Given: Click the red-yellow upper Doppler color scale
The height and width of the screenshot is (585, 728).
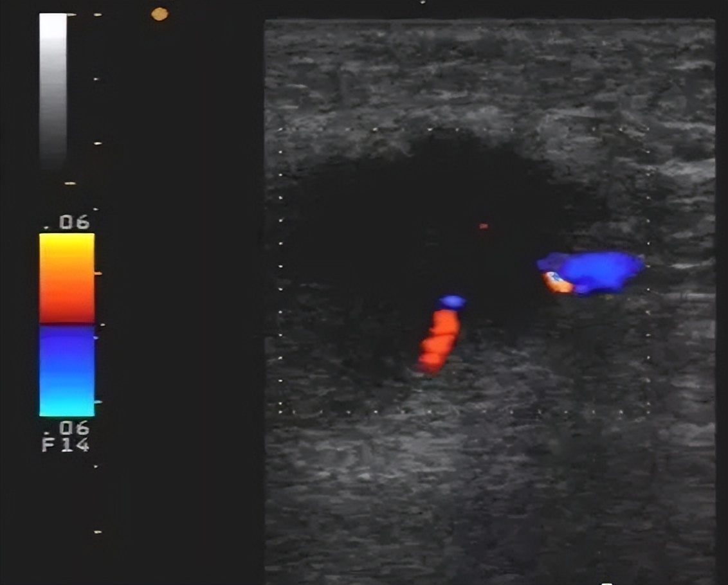Looking at the screenshot, I should pos(67,278).
